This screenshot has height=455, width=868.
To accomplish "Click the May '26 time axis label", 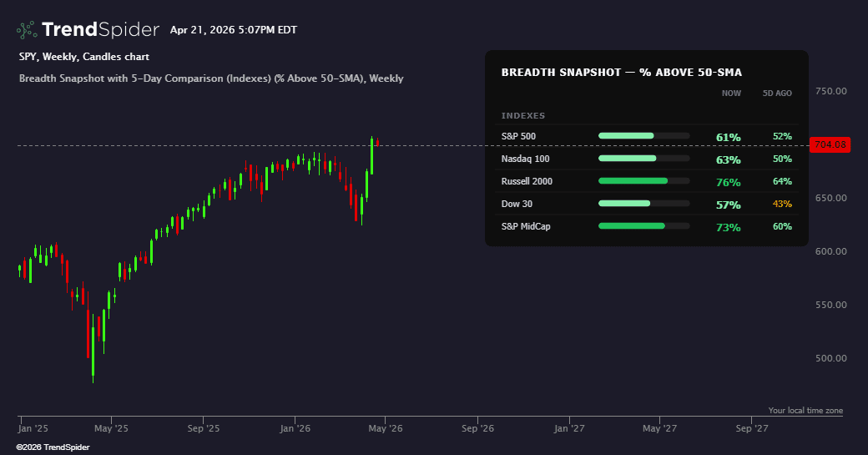I will point(386,428).
